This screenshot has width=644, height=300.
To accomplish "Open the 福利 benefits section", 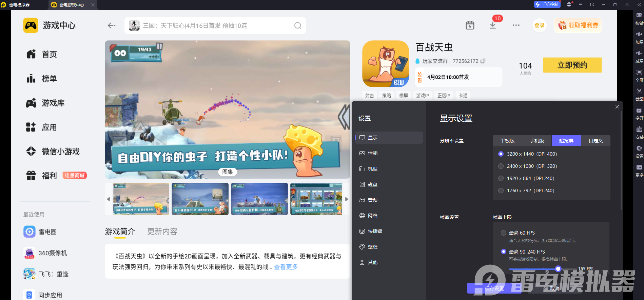I will [x=42, y=176].
